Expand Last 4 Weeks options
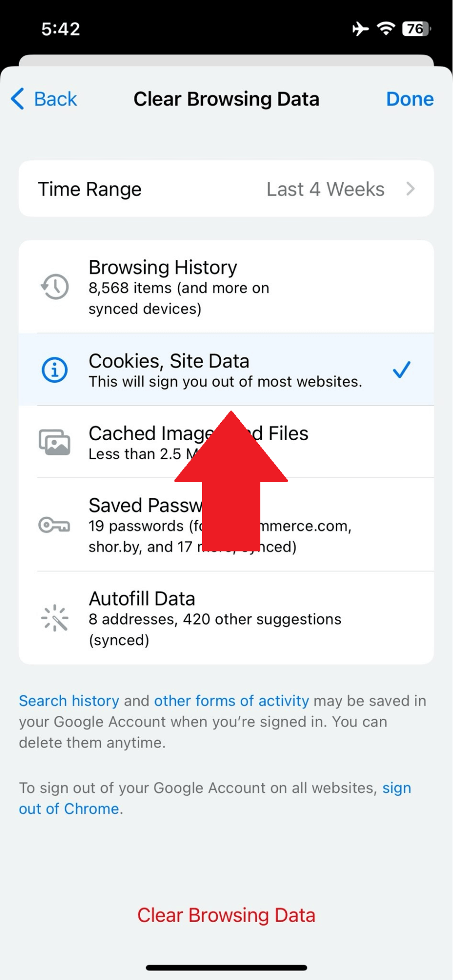453x980 pixels. pyautogui.click(x=325, y=189)
